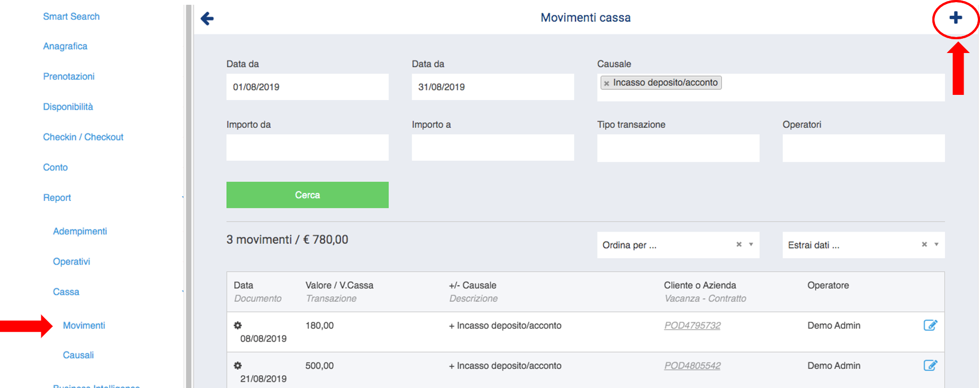Open the Estrai dati dropdown

pyautogui.click(x=936, y=244)
